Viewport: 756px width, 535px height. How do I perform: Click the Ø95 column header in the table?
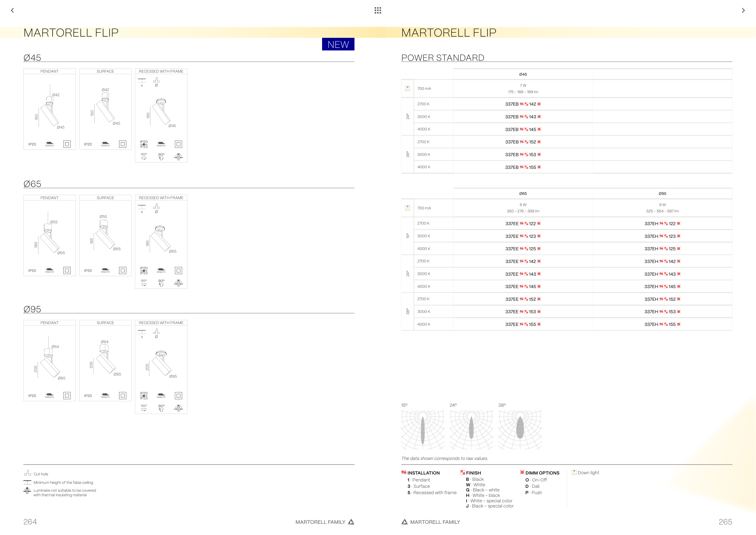click(x=662, y=194)
